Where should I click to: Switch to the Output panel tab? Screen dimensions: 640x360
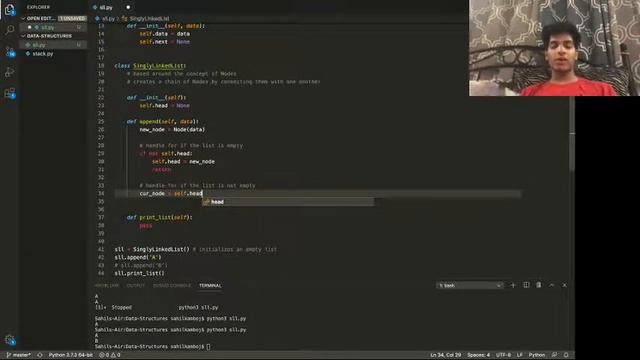point(136,286)
